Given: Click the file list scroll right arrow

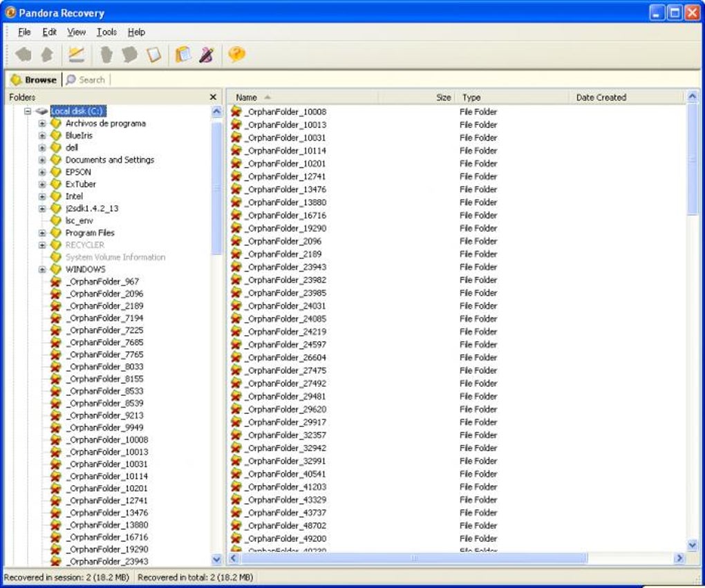Looking at the screenshot, I should [679, 558].
